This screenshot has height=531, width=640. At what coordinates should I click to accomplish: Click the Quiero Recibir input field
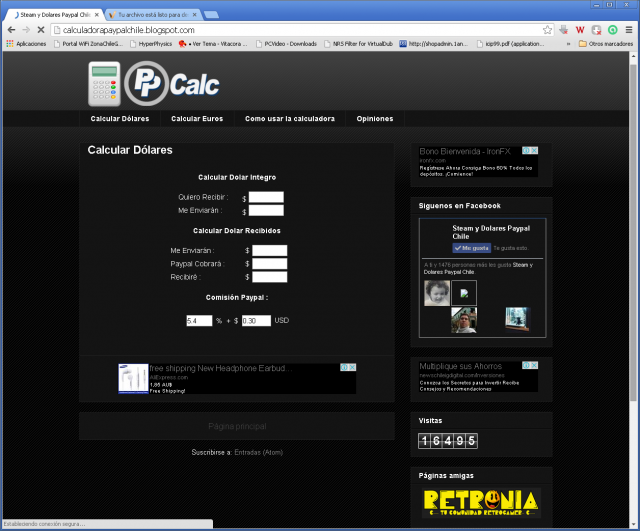pos(266,197)
